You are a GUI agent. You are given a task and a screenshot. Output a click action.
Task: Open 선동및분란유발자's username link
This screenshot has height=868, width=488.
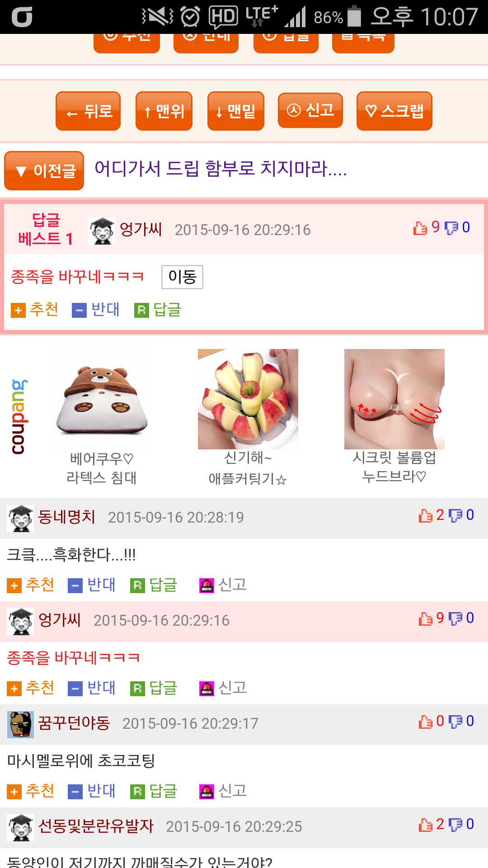point(96,826)
